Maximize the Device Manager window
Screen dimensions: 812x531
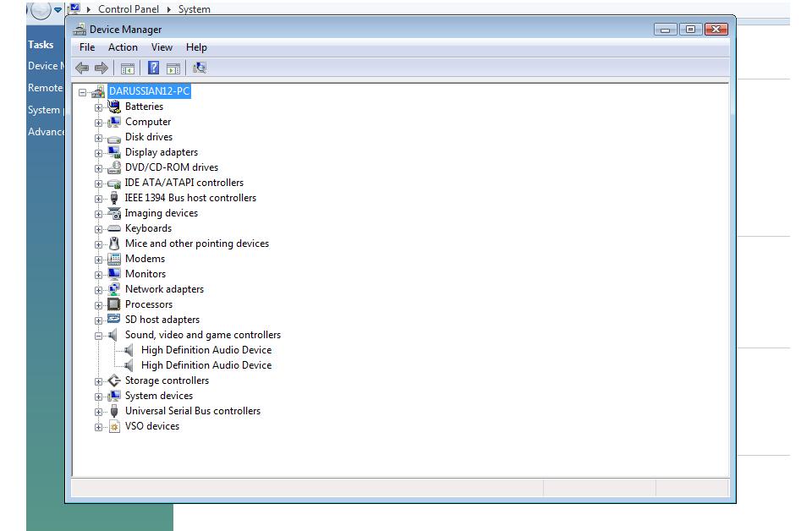pyautogui.click(x=690, y=29)
